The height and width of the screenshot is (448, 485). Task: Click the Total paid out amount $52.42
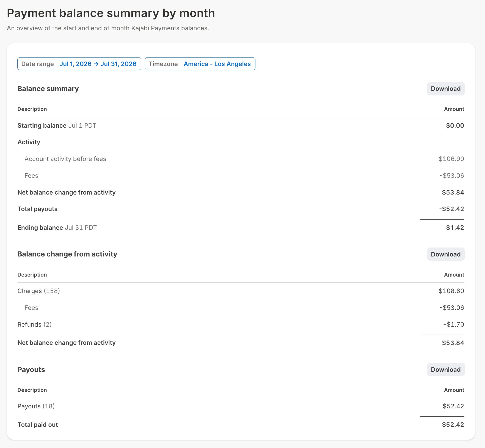(453, 425)
